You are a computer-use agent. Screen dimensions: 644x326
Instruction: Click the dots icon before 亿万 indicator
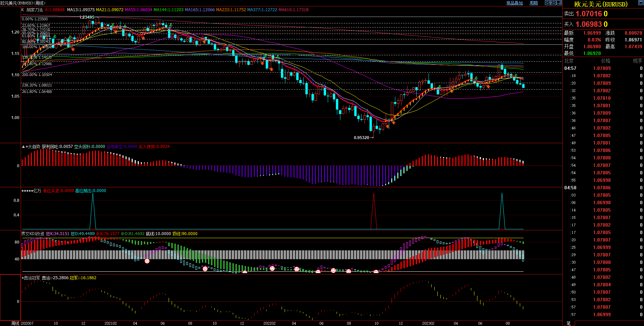click(27, 191)
